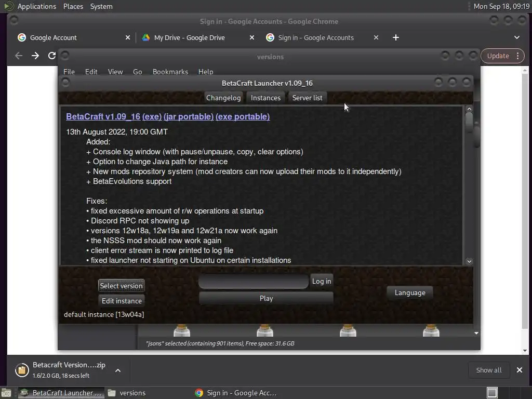This screenshot has width=532, height=399.
Task: Open a new Chrome tab
Action: [395, 37]
